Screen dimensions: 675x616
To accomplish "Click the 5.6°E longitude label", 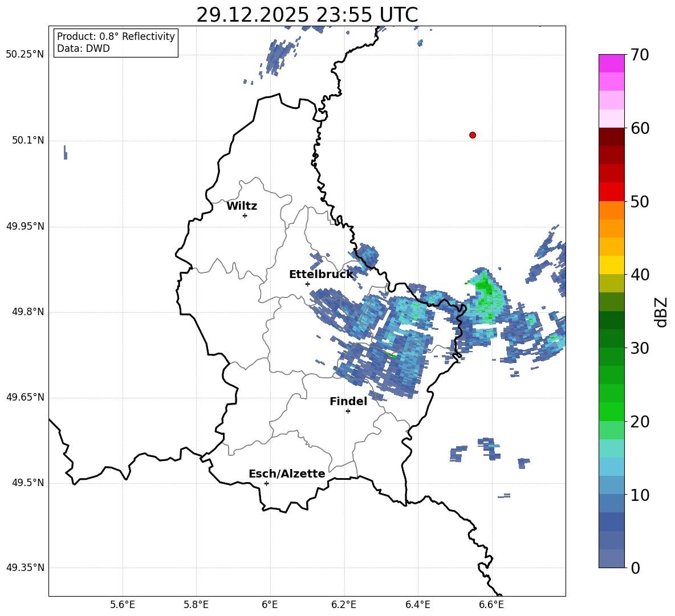I will click(x=123, y=605).
